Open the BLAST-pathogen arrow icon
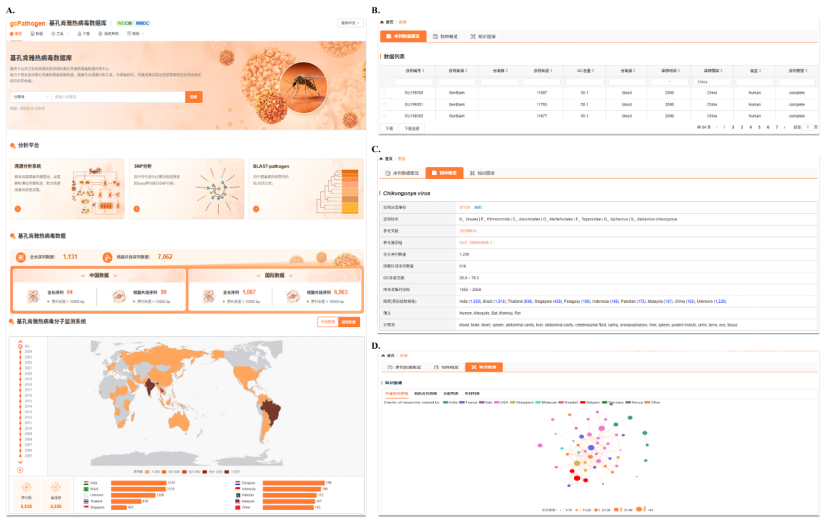The height and width of the screenshot is (527, 830). [x=257, y=209]
